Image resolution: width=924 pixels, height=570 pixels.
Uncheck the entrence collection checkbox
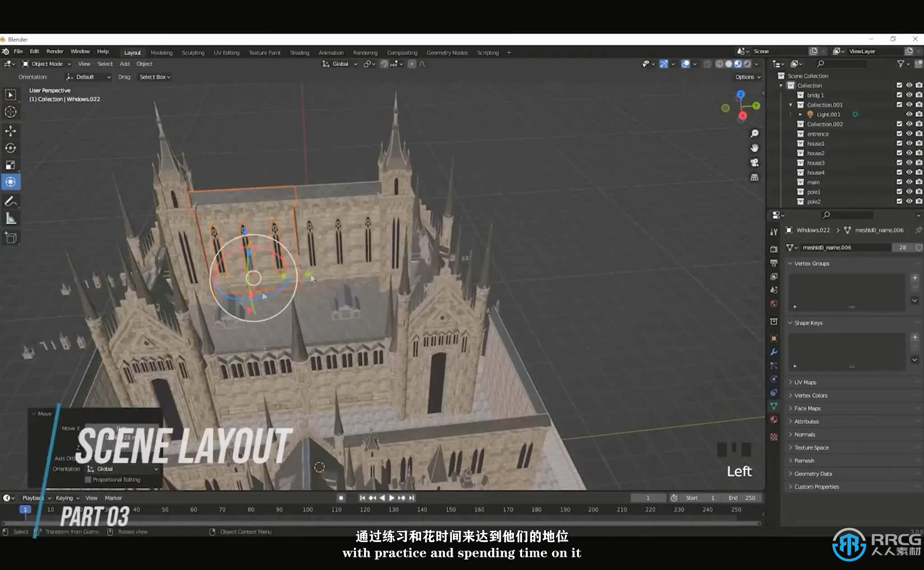pyautogui.click(x=899, y=133)
